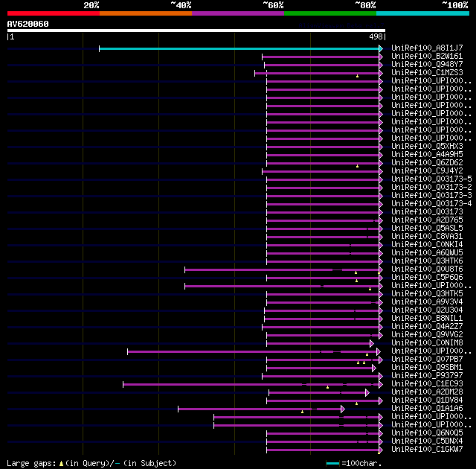This screenshot has height=469, width=476.
Task: Open hit UniRef100_C1MZS3
Action: 427,73
